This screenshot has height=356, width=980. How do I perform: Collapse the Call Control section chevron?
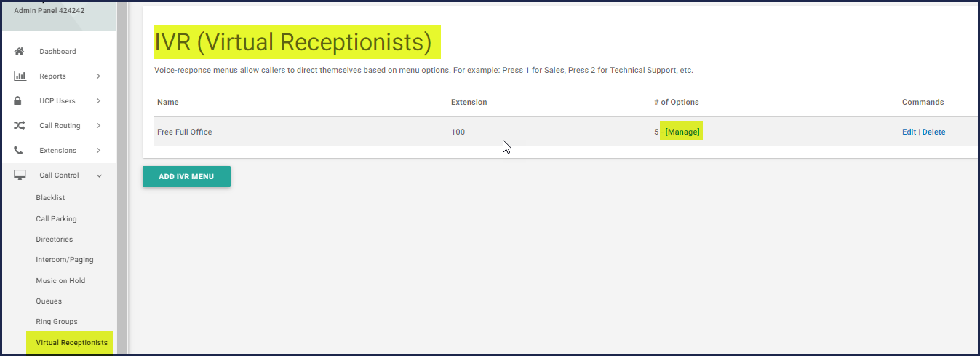[100, 175]
